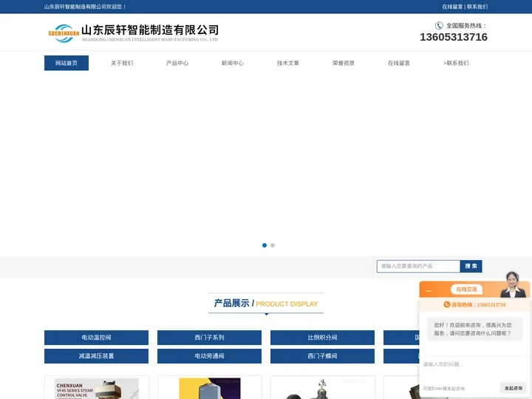The height and width of the screenshot is (399, 532).
Task: Open third product valve thumbnail
Action: [323, 387]
